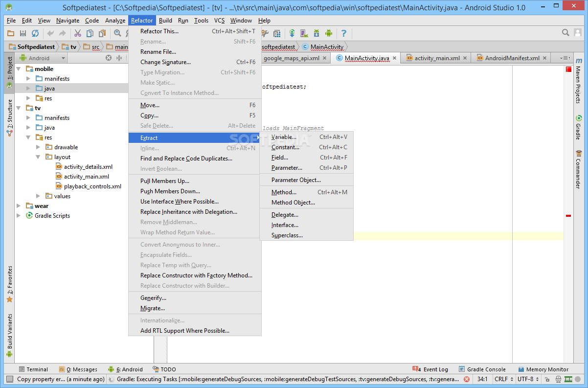
Task: Show hidden editor tabs list dropdown
Action: 566,58
